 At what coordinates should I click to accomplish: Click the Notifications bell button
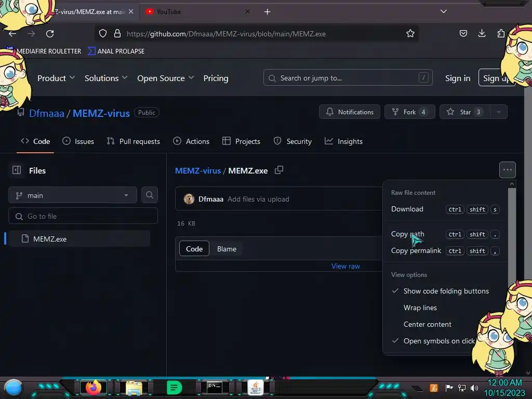click(350, 112)
